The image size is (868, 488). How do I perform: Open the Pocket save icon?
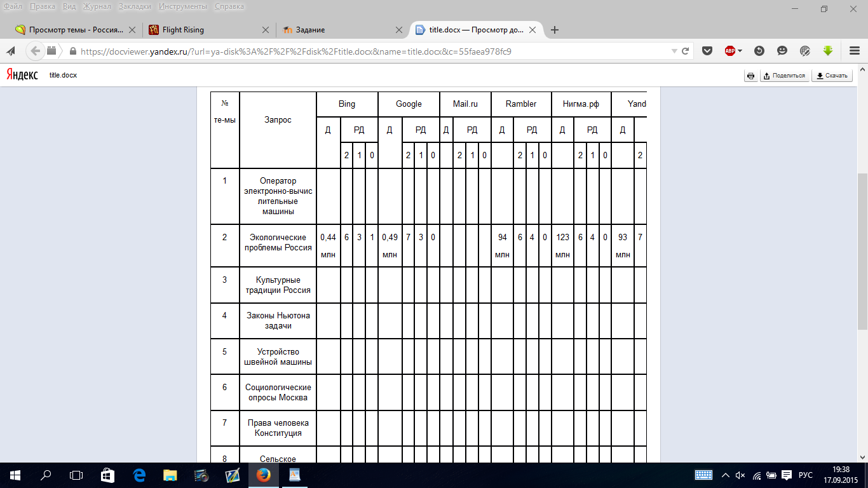pos(707,51)
